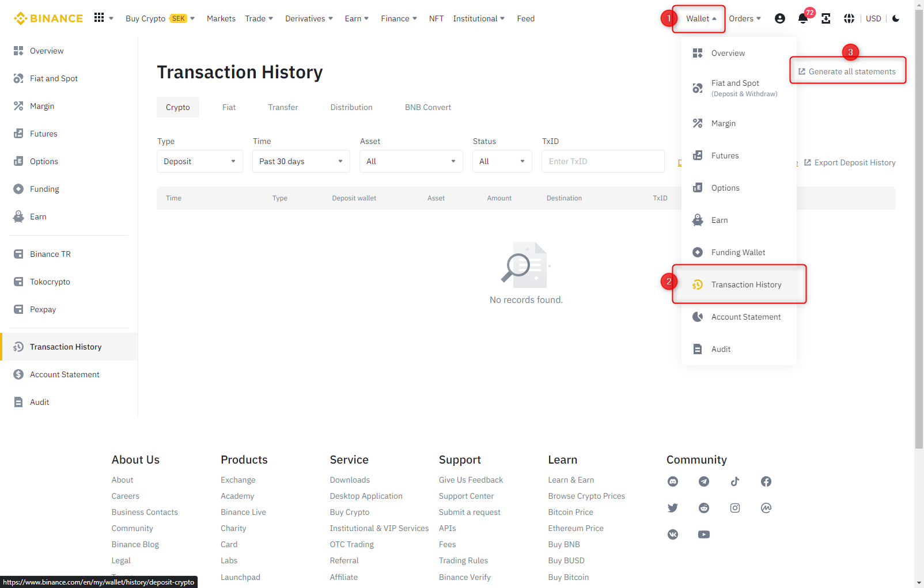Select Fiat and Spot in Wallet menu
The width and height of the screenshot is (924, 588).
point(739,88)
